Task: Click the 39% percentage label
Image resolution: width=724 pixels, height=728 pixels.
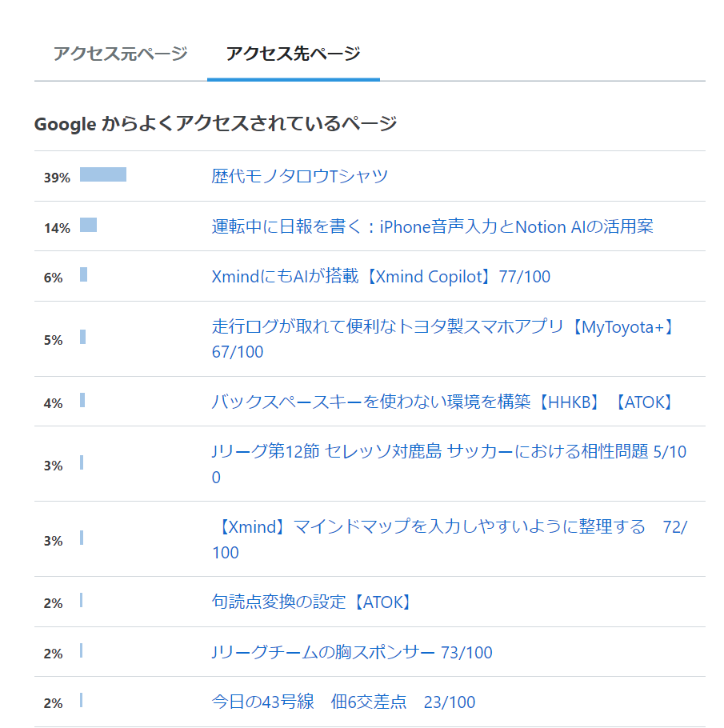Action: point(57,178)
